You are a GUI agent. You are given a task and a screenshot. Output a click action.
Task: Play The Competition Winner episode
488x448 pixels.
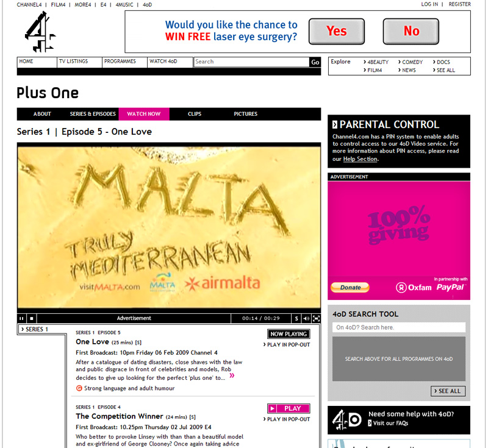(289, 408)
